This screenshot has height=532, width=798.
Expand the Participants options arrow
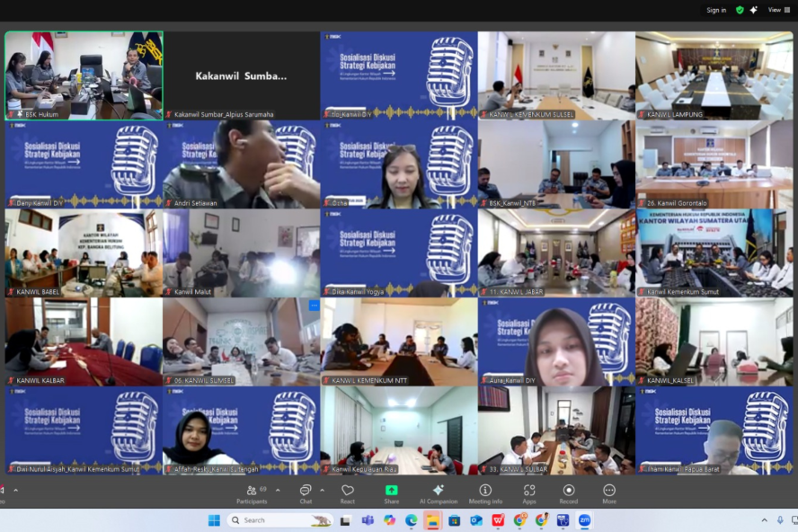(277, 491)
